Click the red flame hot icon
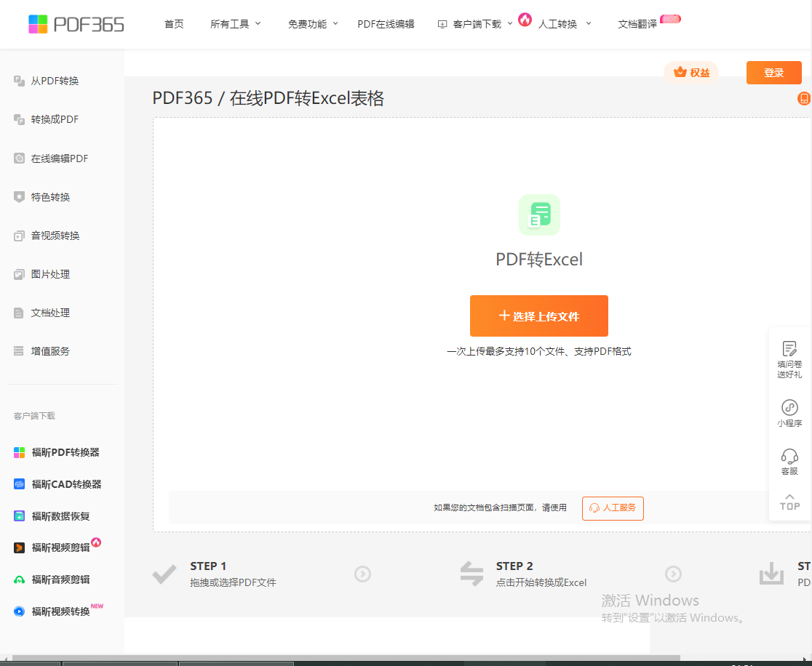Screen dimensions: 812x666 [525, 20]
